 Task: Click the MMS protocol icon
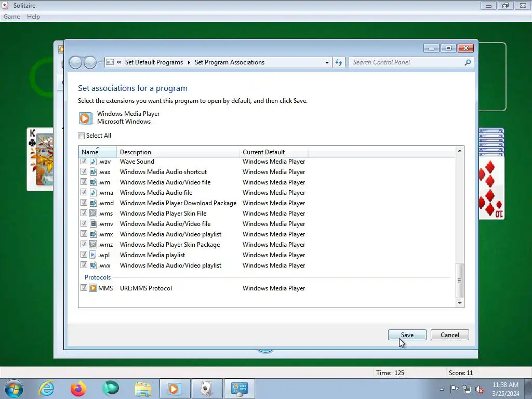point(93,288)
